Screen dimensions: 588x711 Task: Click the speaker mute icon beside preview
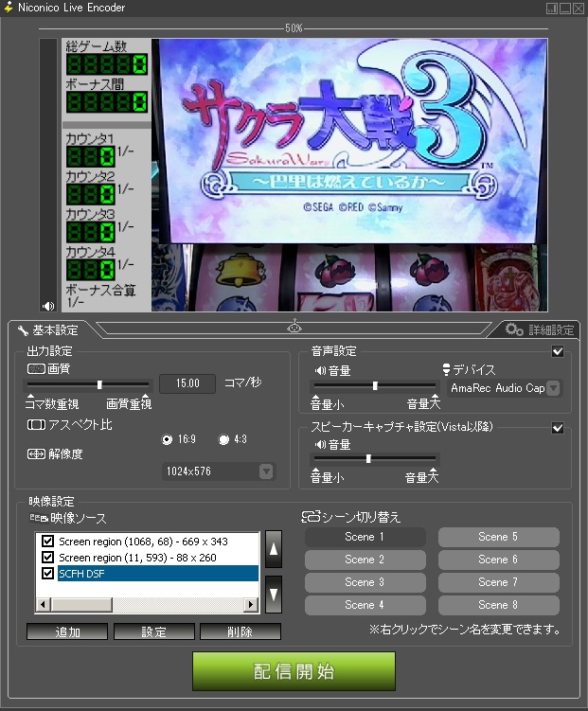tap(48, 306)
